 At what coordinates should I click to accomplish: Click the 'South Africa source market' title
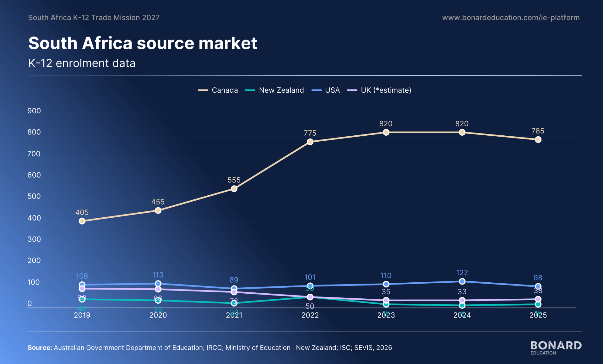pos(143,43)
